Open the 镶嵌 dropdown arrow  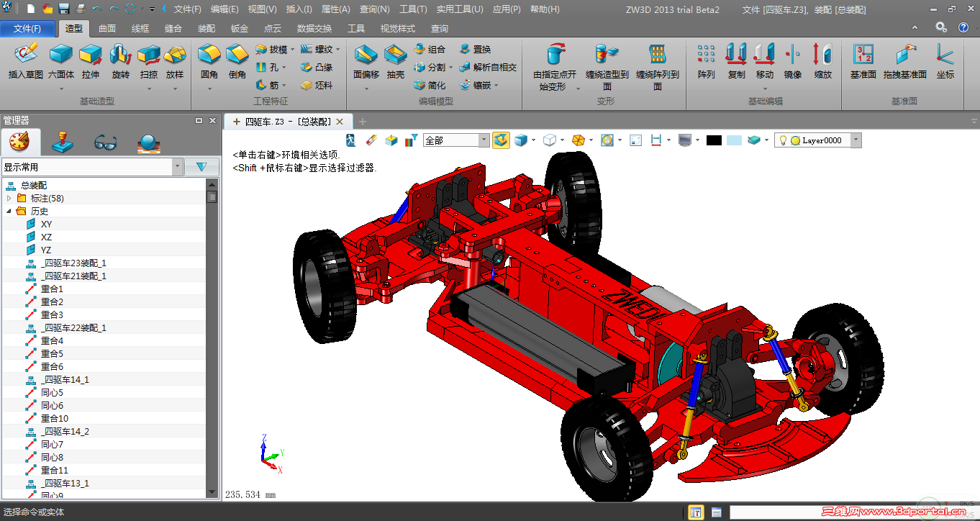[x=496, y=86]
